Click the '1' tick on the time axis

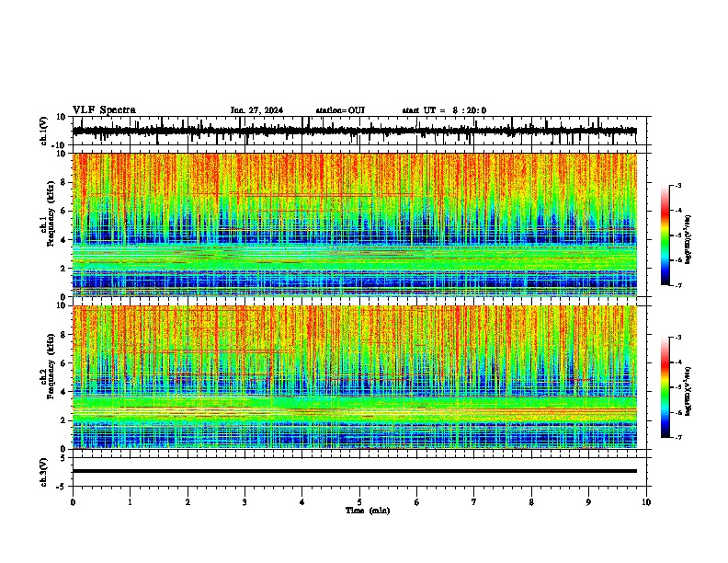click(130, 502)
